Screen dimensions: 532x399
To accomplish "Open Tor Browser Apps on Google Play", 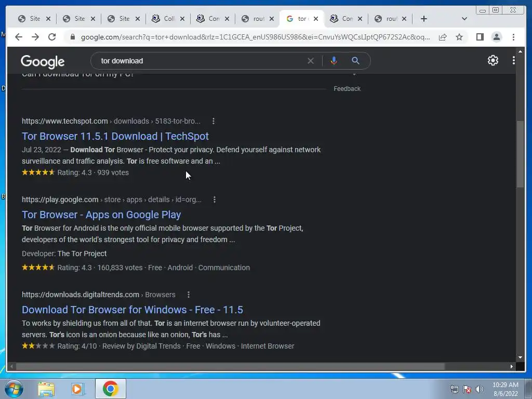I will (101, 215).
